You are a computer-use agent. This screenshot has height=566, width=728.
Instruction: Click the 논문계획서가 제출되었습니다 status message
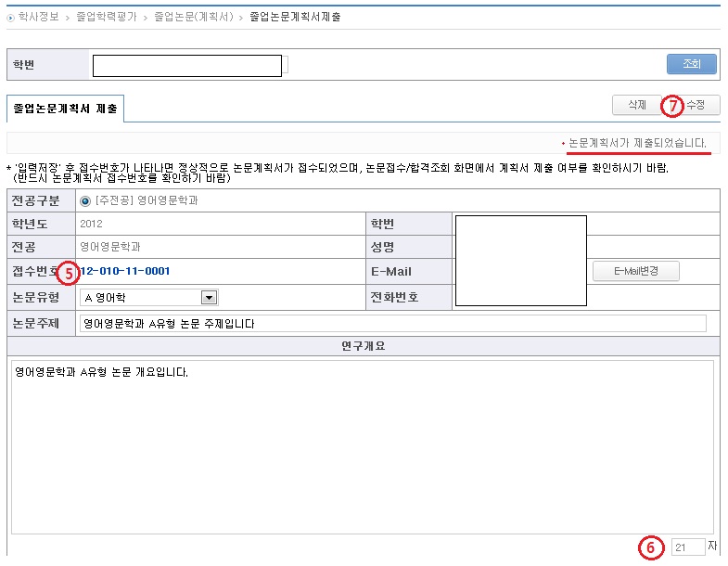coord(637,144)
